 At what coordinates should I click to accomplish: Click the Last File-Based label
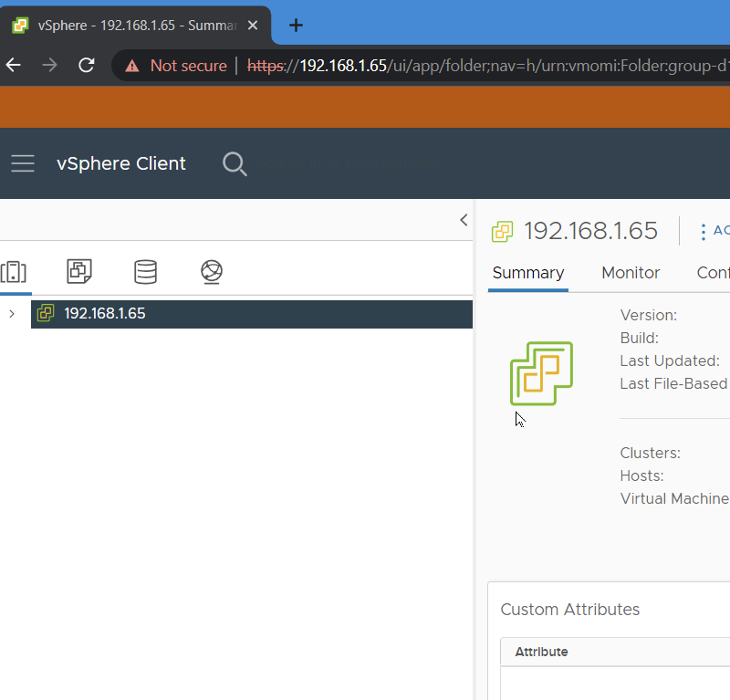coord(673,383)
